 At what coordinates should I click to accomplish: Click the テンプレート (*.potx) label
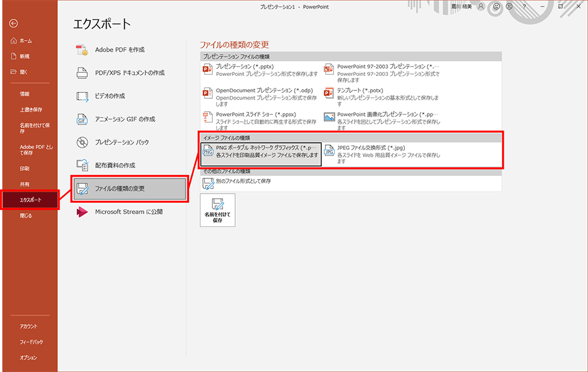click(360, 90)
